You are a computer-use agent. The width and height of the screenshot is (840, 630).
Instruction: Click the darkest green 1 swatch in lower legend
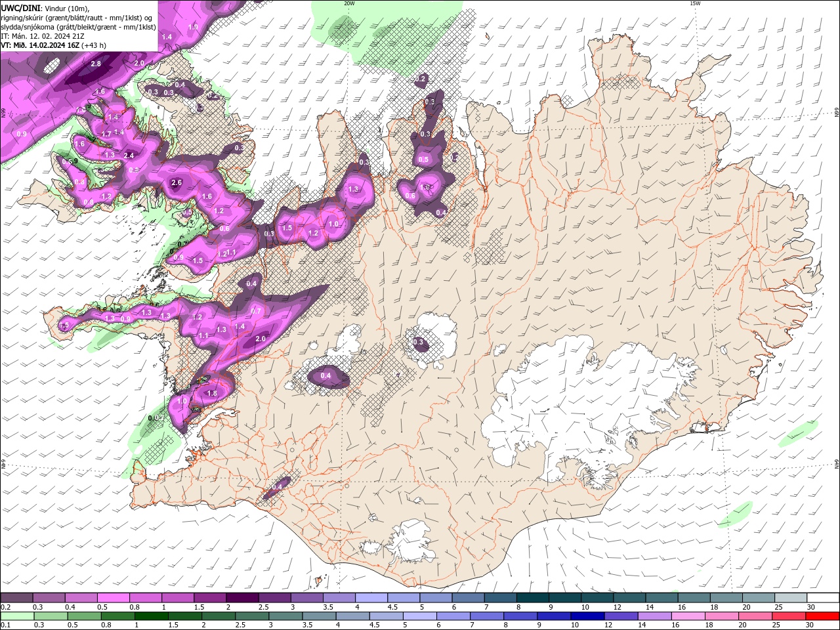(151, 616)
